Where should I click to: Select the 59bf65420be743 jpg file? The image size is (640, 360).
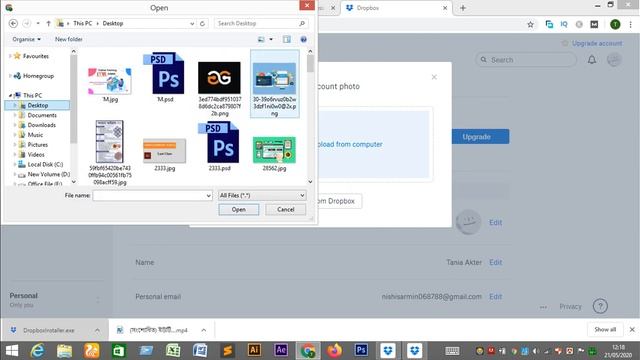click(110, 152)
